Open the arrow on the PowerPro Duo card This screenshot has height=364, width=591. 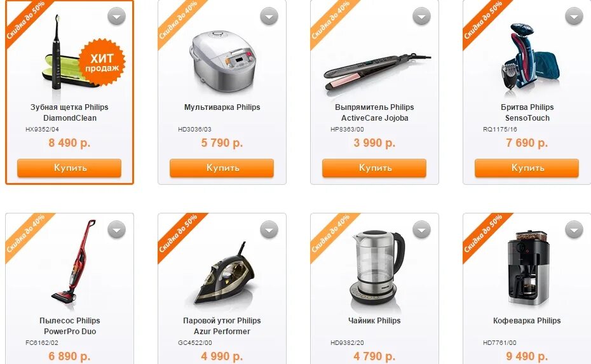[116, 229]
